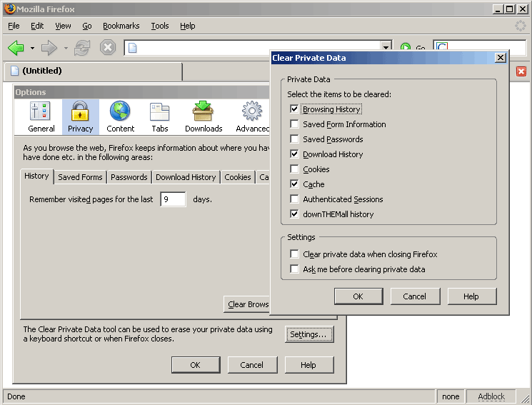Switch to the Passwords tab

[x=129, y=177]
